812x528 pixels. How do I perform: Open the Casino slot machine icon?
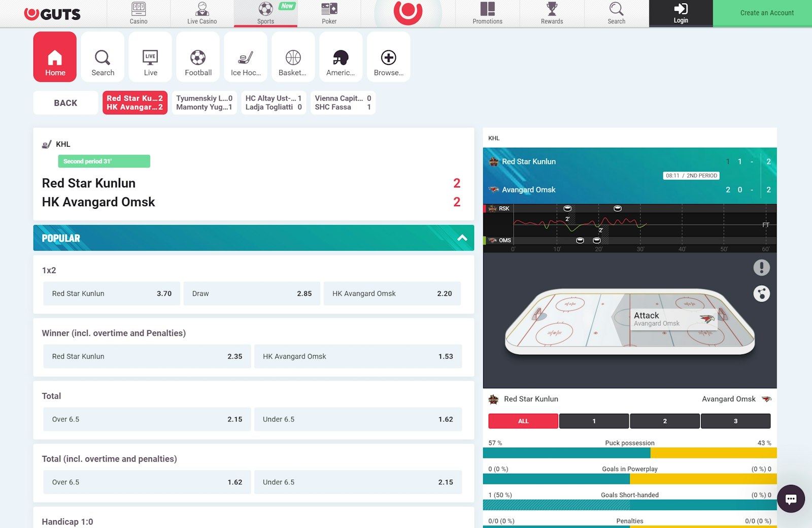(x=139, y=9)
